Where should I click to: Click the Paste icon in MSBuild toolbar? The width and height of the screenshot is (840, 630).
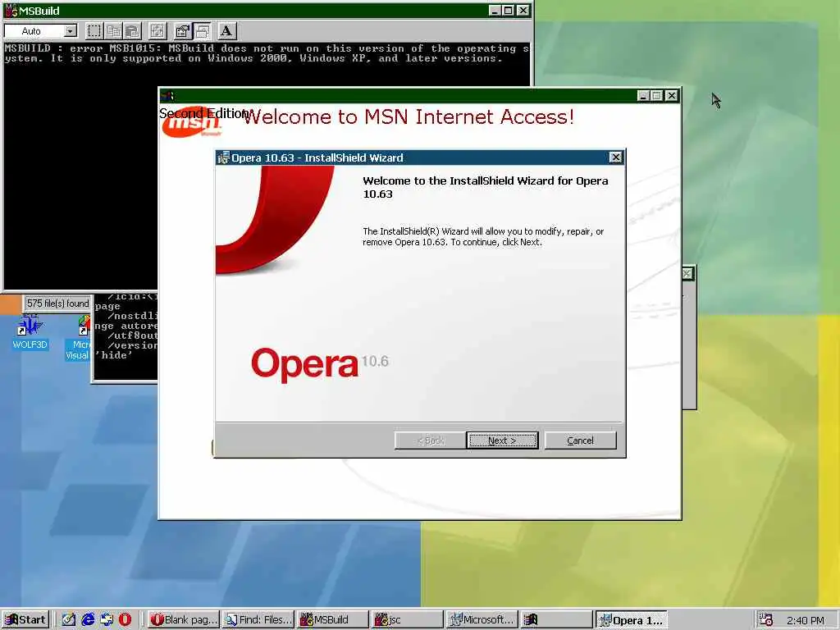132,31
